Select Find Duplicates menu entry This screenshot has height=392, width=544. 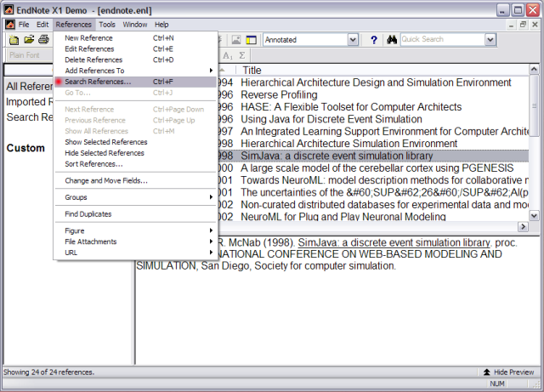click(x=88, y=214)
